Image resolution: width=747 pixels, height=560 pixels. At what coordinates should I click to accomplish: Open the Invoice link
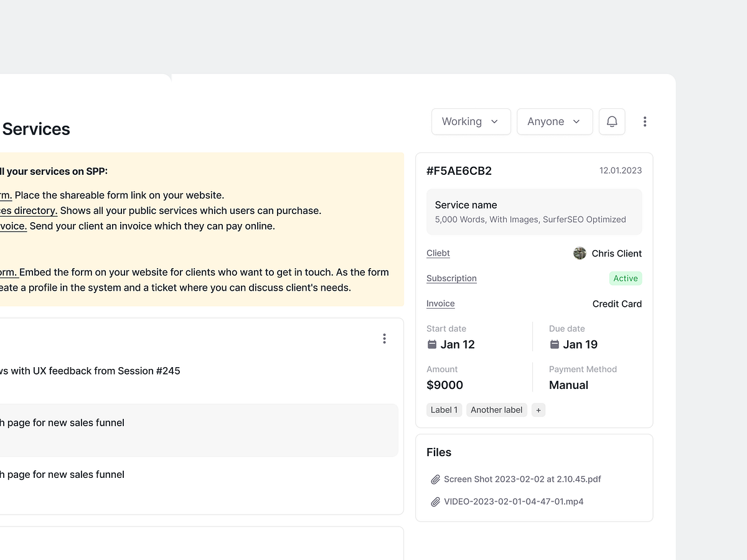pos(440,303)
